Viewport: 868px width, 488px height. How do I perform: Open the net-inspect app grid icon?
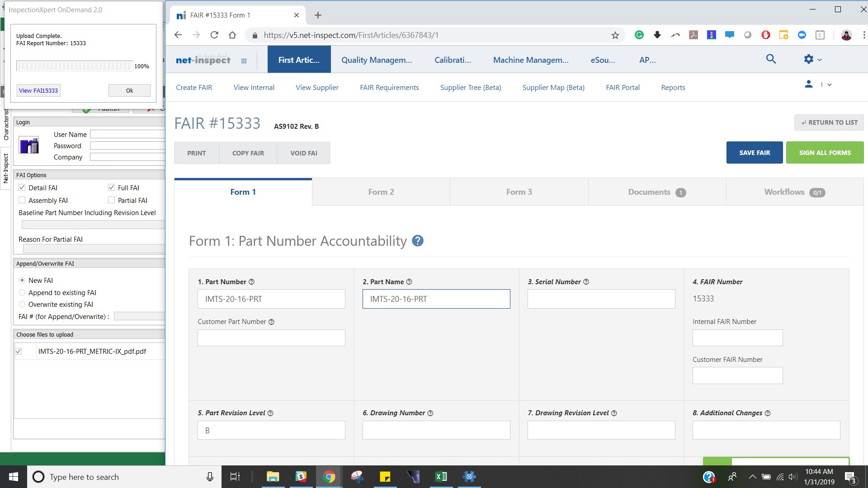click(x=244, y=60)
